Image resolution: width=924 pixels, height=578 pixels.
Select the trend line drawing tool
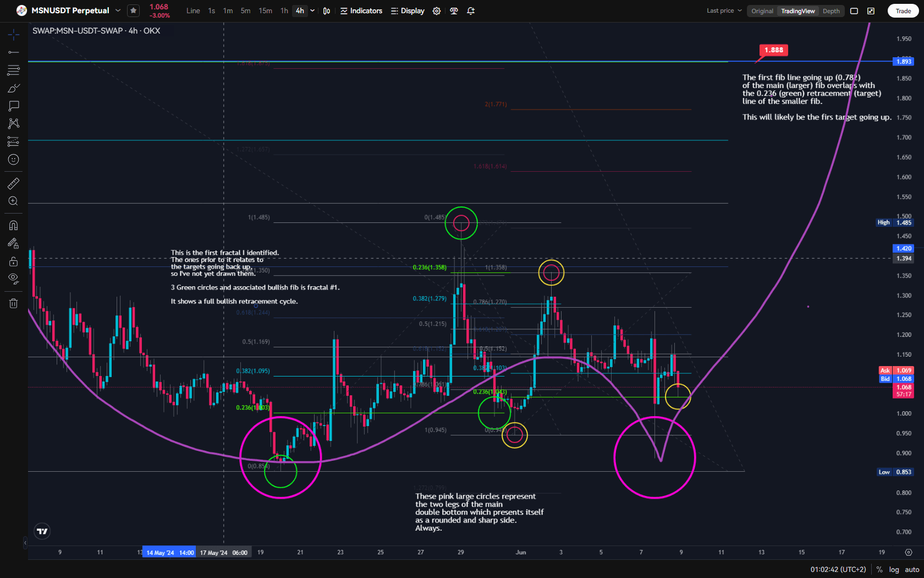[x=14, y=52]
